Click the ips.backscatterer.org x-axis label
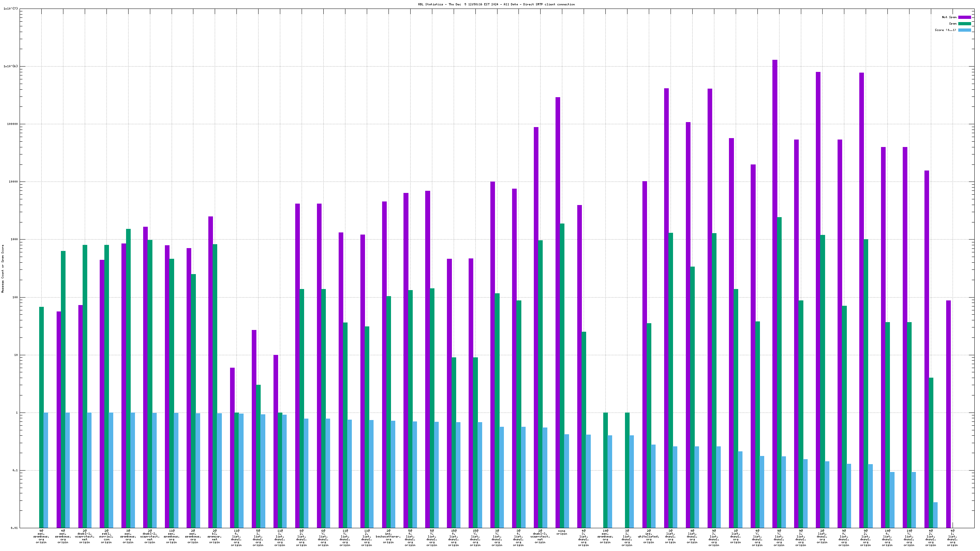Screen dimensions: 980x551 coord(388,536)
